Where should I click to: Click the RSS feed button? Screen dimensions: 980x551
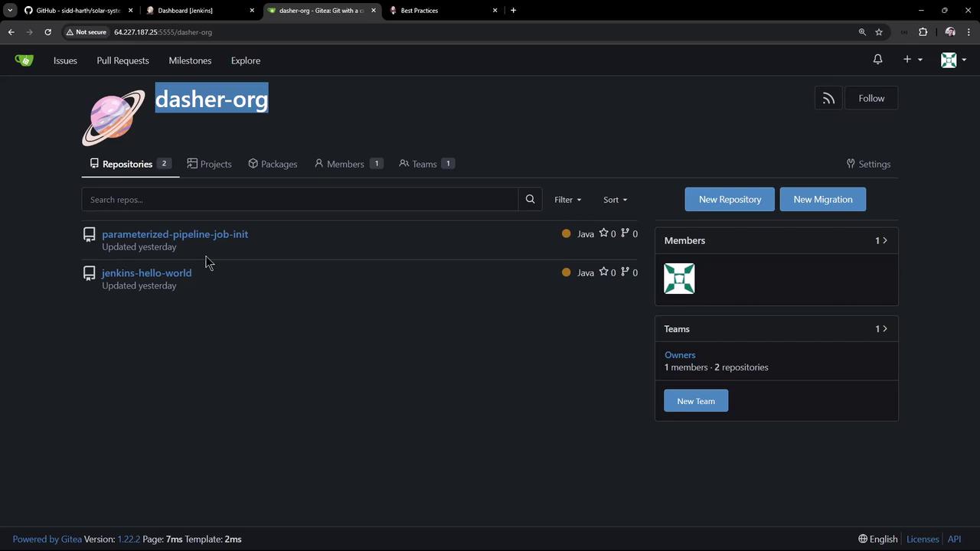click(828, 98)
